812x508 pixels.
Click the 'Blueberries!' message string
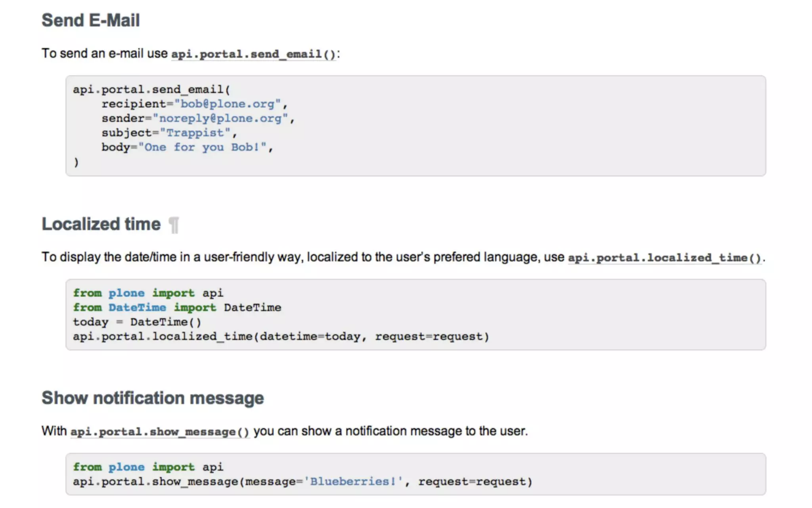[x=353, y=482]
